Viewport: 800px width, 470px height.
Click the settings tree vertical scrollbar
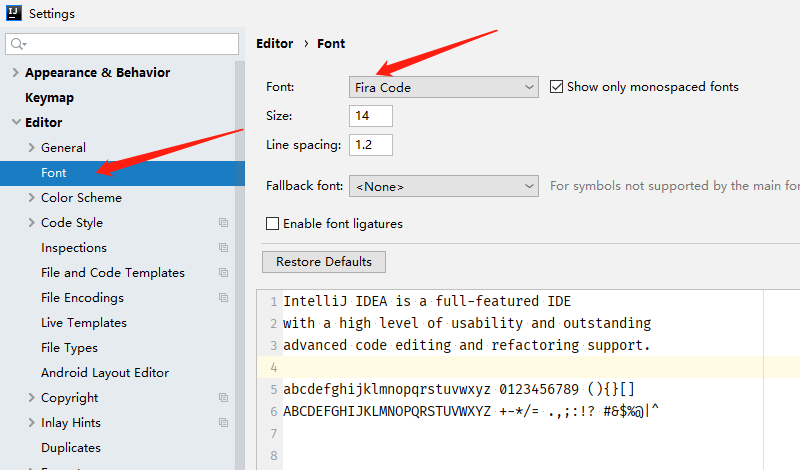(x=240, y=265)
